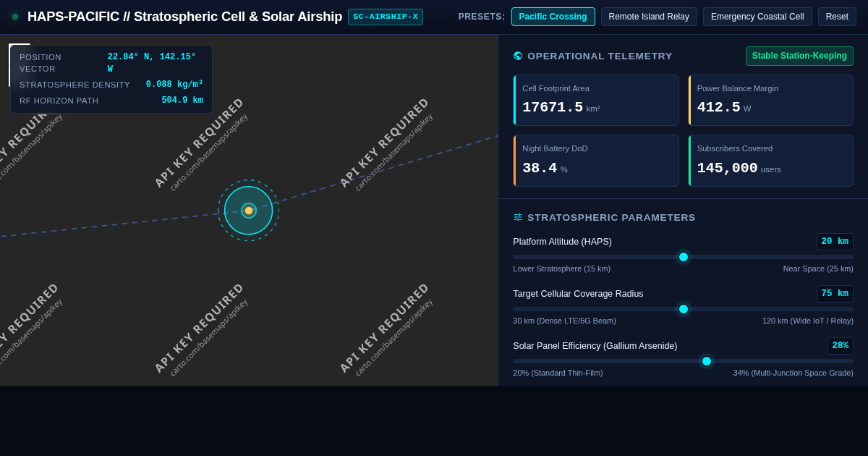This screenshot has width=868, height=456.
Task: Click the POSITION VECTOR label
Action: pyautogui.click(x=41, y=63)
